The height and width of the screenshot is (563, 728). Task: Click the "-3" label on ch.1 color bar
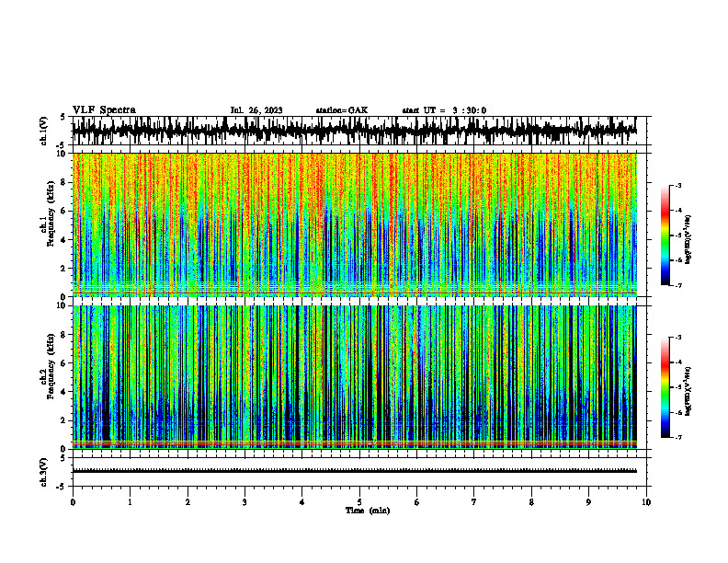677,186
